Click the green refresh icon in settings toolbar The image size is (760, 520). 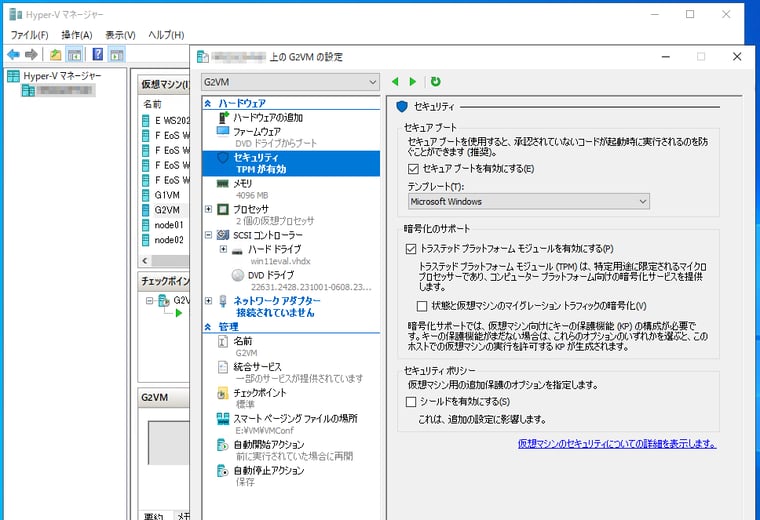coord(435,81)
